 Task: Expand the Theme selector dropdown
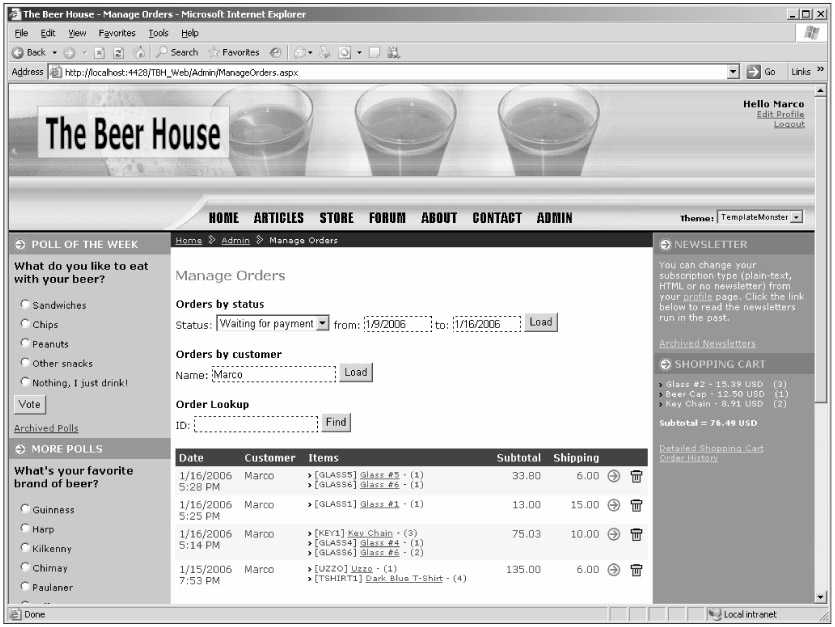pyautogui.click(x=796, y=217)
